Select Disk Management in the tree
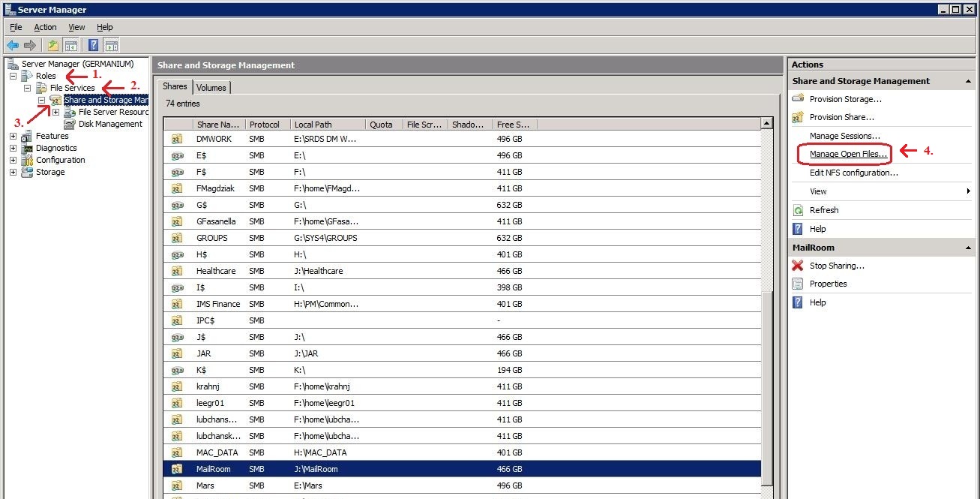 click(110, 124)
